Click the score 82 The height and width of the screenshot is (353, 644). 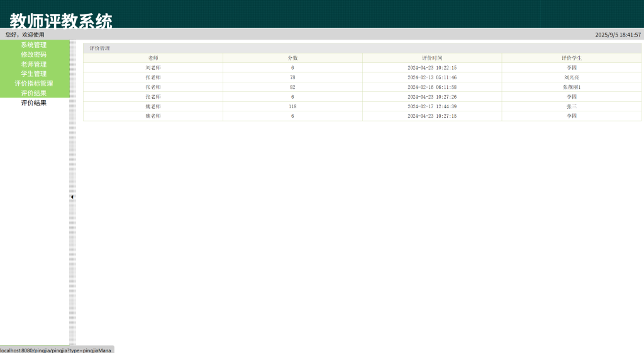click(292, 87)
